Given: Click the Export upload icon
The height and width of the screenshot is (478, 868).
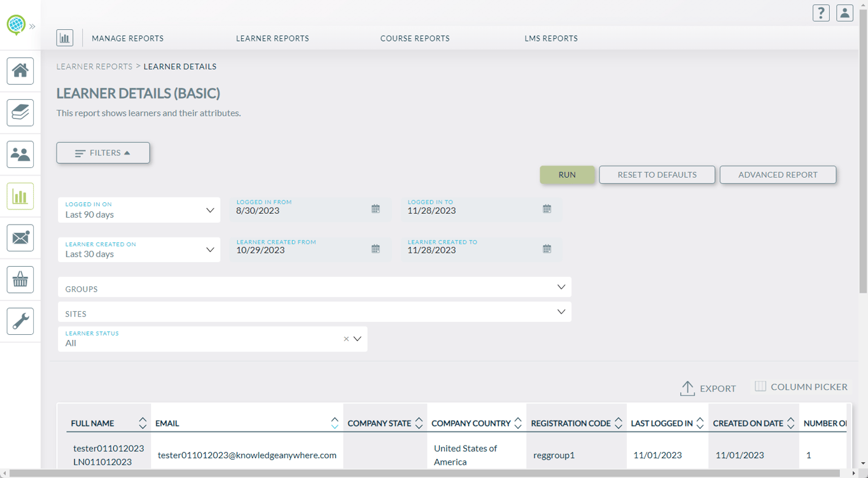Looking at the screenshot, I should pyautogui.click(x=687, y=388).
